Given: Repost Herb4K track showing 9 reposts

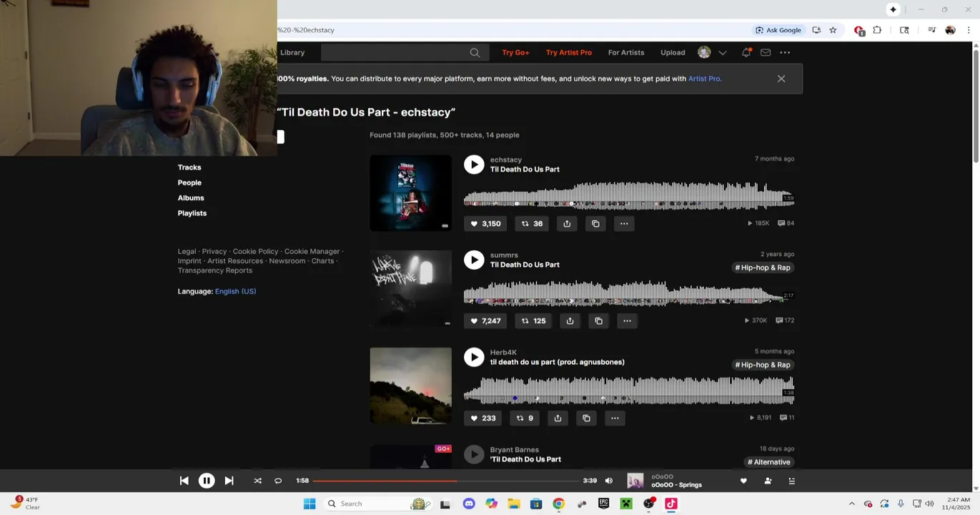Looking at the screenshot, I should point(525,418).
